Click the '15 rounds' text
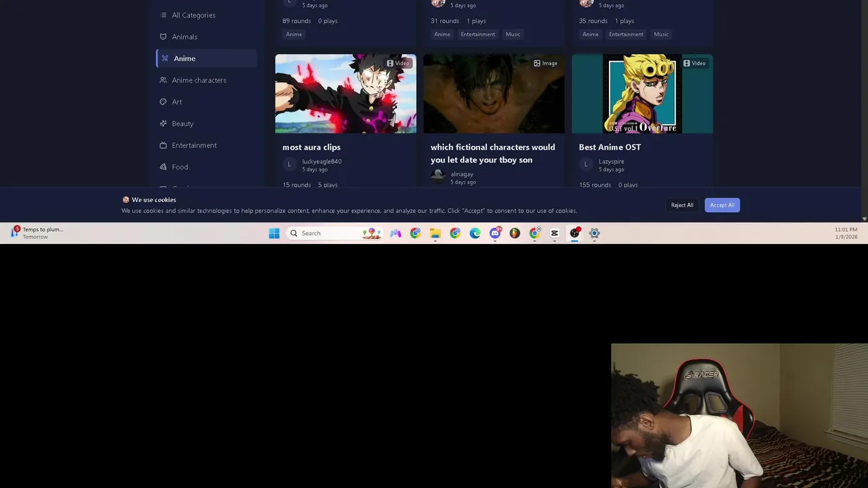The width and height of the screenshot is (868, 488). click(x=297, y=185)
